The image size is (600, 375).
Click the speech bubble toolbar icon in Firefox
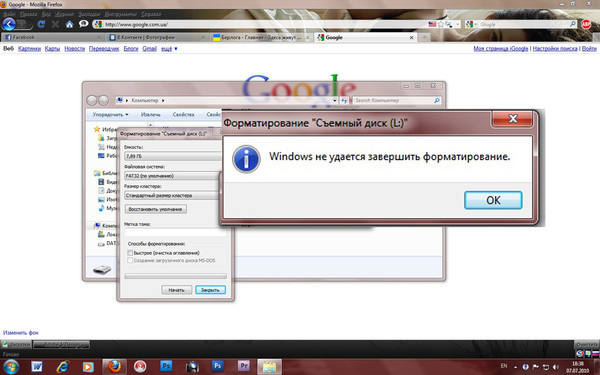pos(83,24)
